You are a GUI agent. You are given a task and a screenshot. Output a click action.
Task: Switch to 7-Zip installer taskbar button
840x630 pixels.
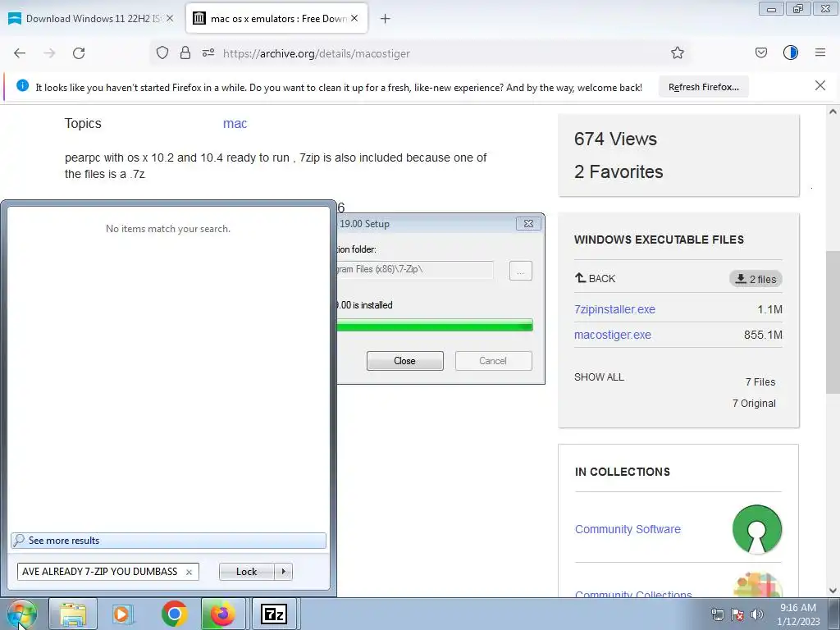274,614
